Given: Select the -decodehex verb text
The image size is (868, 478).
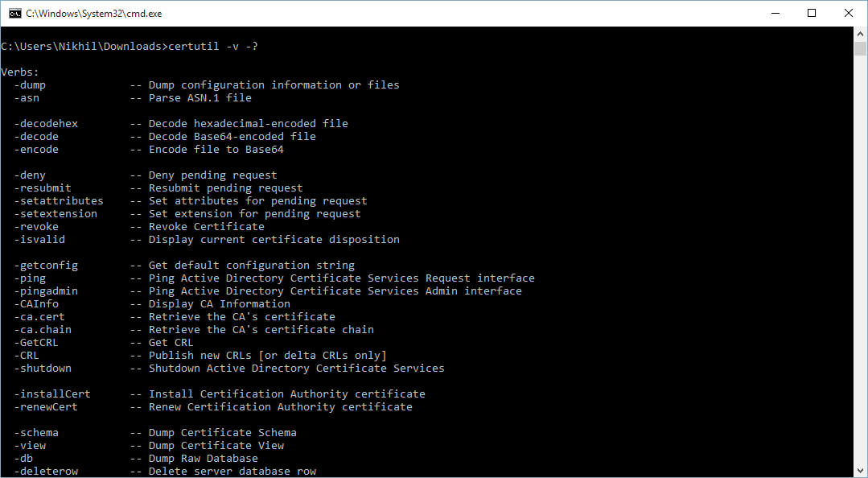Looking at the screenshot, I should click(46, 123).
